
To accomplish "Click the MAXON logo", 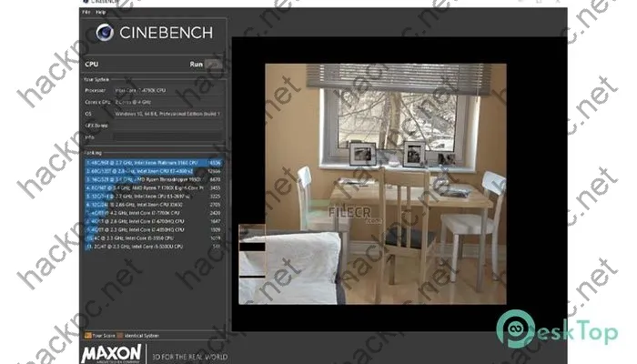I will click(111, 353).
